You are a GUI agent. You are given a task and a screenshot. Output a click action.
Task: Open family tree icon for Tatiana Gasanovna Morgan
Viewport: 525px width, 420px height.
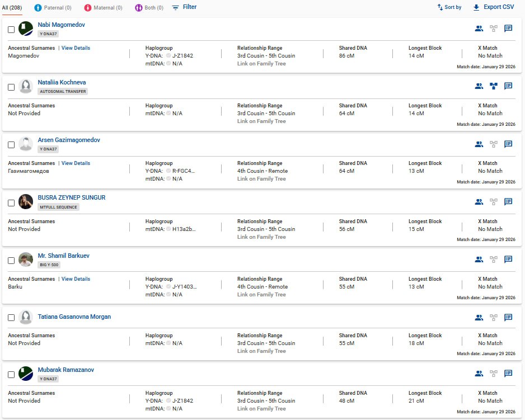[x=494, y=318]
